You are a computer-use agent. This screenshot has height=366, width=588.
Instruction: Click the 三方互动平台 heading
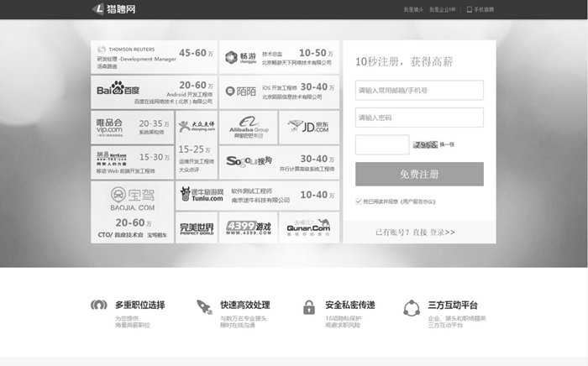click(453, 305)
